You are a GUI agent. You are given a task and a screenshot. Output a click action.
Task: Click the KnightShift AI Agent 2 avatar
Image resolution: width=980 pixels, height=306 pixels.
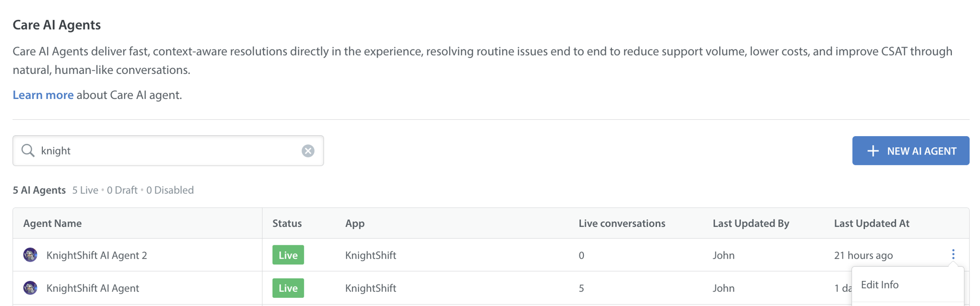tap(30, 255)
